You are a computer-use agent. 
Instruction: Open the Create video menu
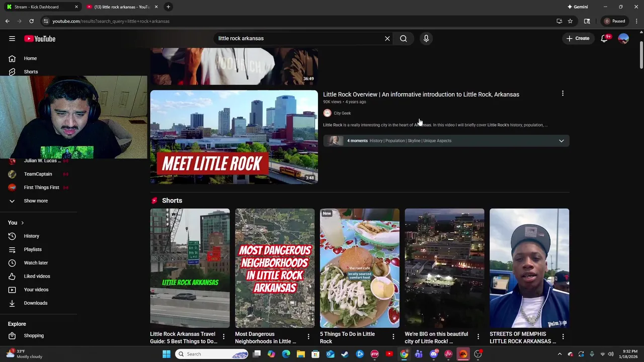pos(578,39)
